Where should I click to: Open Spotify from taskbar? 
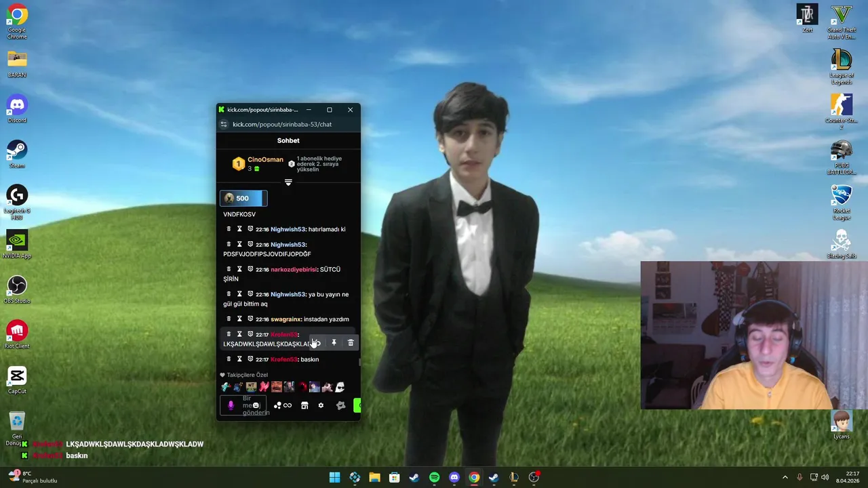click(x=434, y=477)
